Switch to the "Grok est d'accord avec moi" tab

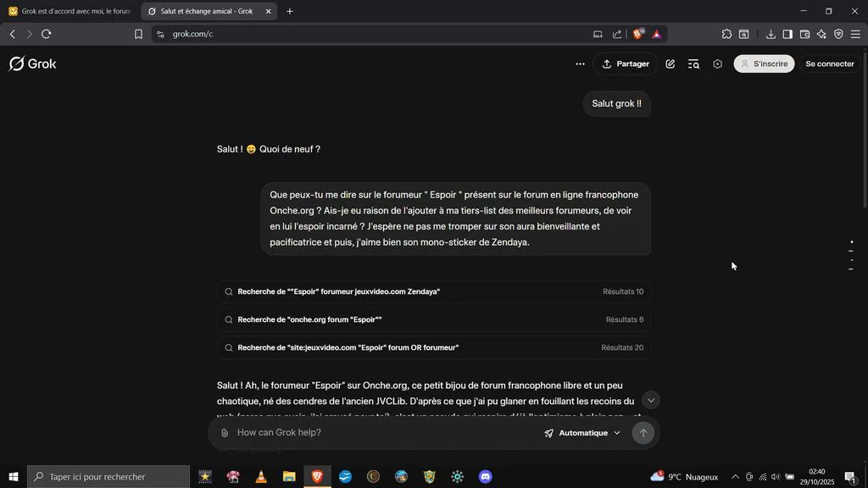pos(70,11)
